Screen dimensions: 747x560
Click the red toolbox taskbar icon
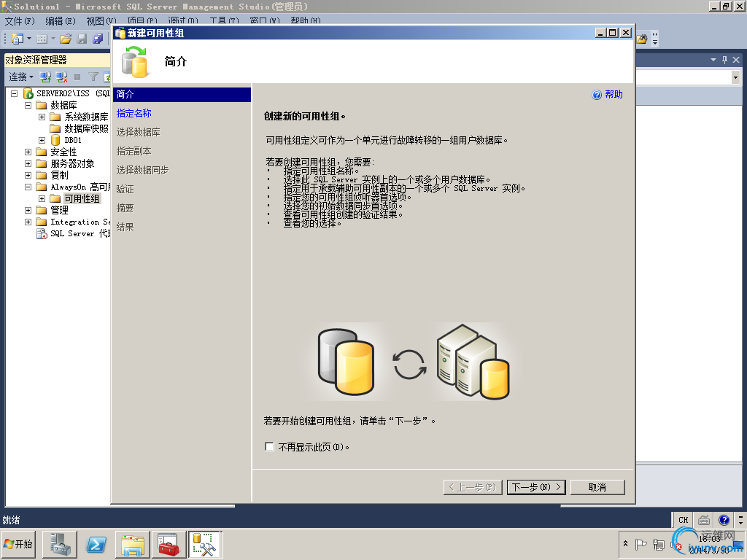[169, 544]
